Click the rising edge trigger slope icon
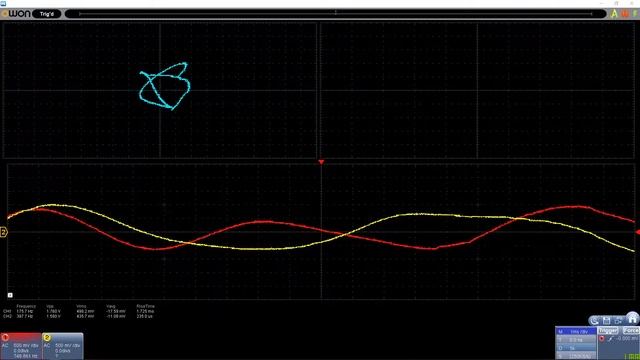Screen dimensions: 640x360 (610, 338)
